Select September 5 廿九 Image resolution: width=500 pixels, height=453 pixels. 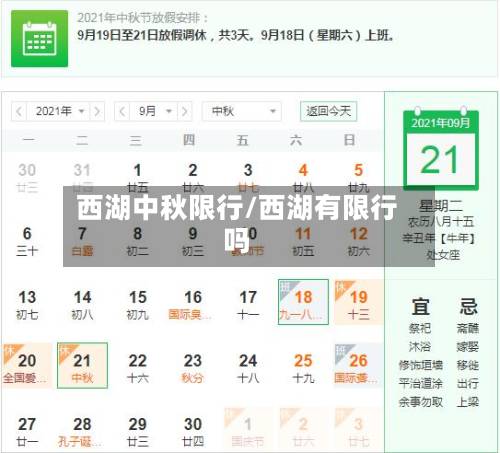358,178
